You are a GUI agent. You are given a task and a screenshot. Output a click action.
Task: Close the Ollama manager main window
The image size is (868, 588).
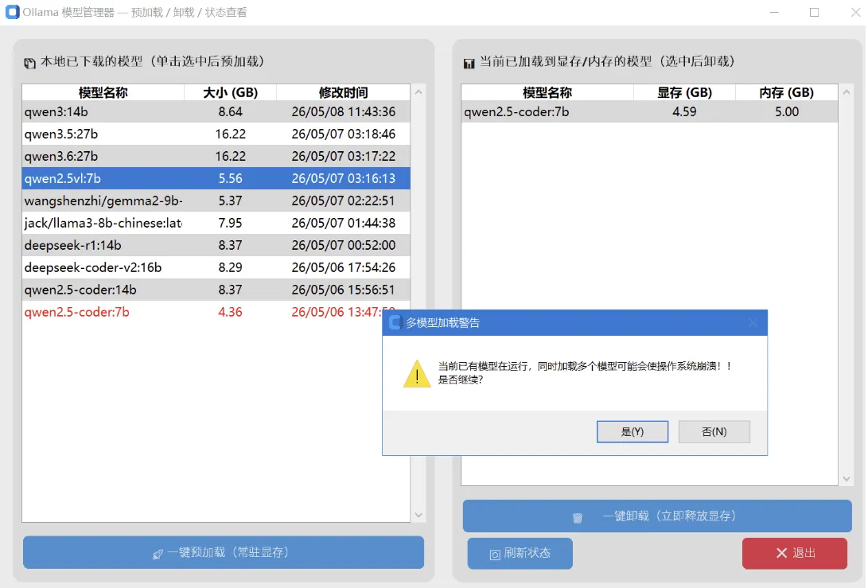[855, 12]
